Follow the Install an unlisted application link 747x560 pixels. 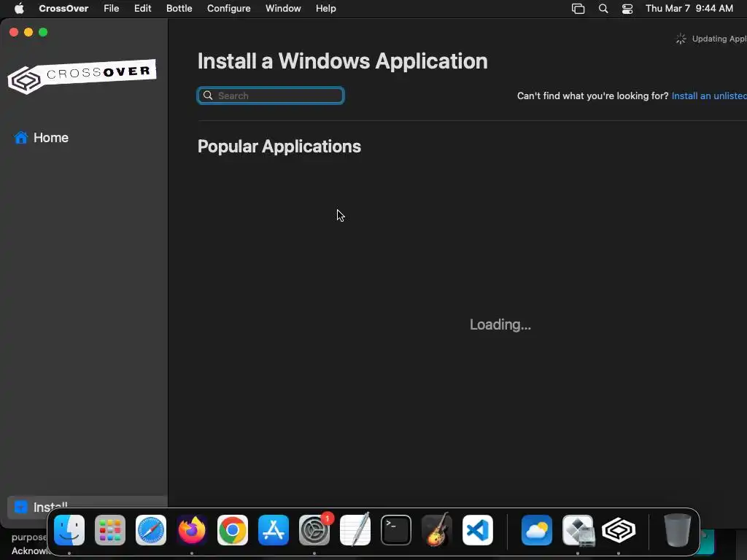click(709, 96)
